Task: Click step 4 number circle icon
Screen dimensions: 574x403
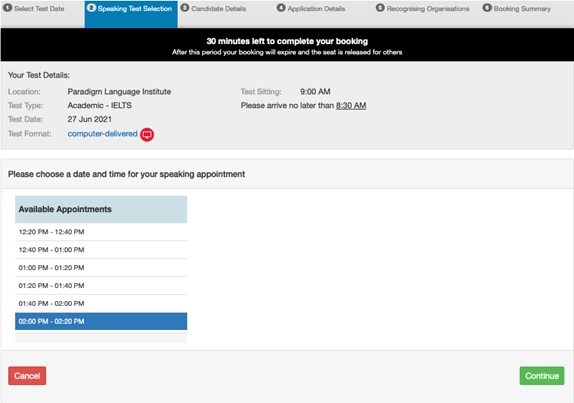Action: [x=281, y=8]
